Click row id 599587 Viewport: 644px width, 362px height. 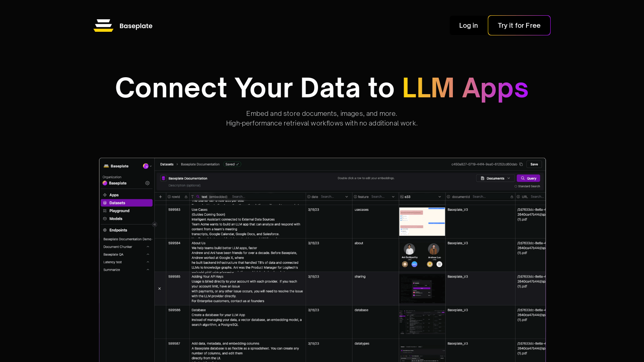pyautogui.click(x=174, y=343)
